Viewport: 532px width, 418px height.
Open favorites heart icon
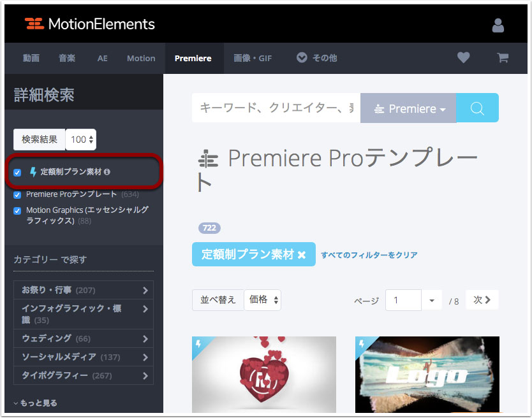pyautogui.click(x=463, y=57)
